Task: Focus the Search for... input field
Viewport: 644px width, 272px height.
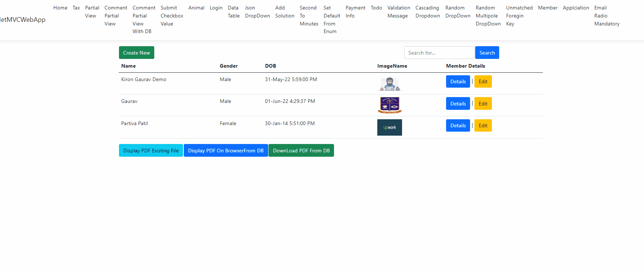Action: (x=439, y=53)
